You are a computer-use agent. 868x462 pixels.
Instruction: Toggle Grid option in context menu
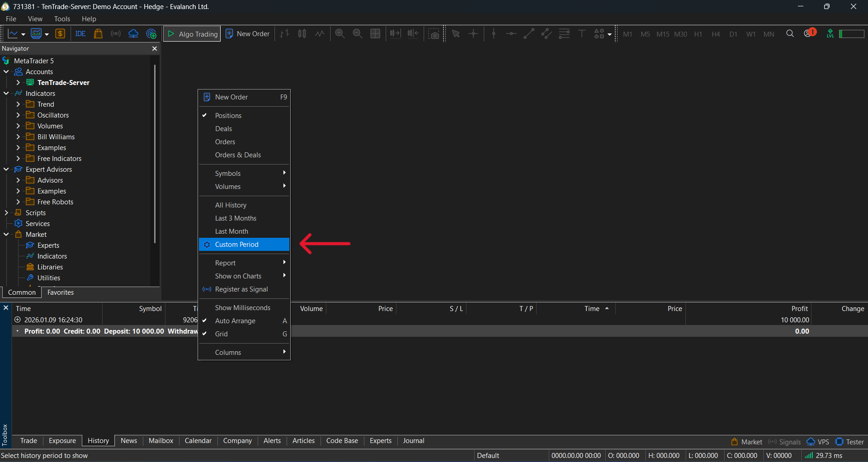point(244,334)
